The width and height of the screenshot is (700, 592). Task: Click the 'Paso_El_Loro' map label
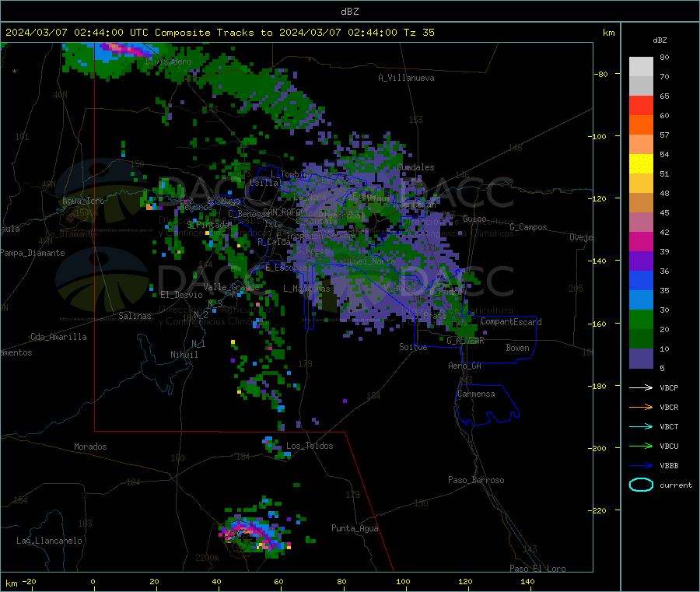537,569
